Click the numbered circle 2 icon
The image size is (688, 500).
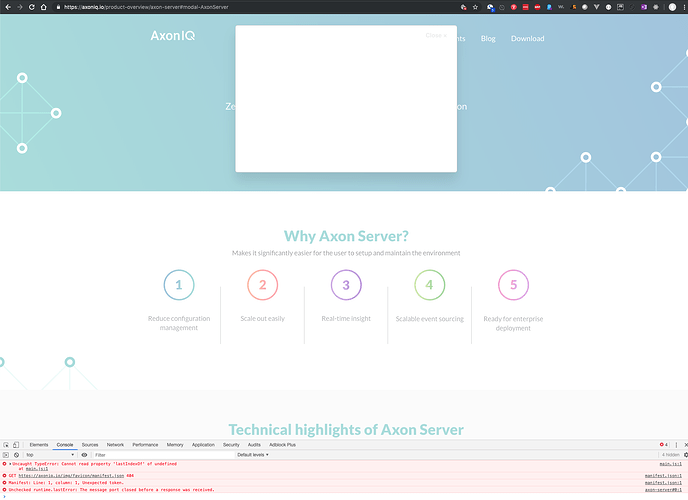click(262, 285)
